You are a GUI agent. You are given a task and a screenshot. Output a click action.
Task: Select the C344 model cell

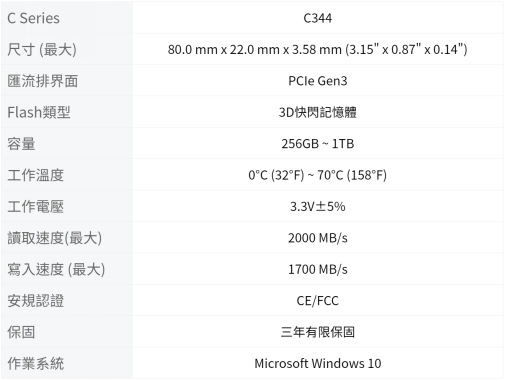(x=317, y=18)
